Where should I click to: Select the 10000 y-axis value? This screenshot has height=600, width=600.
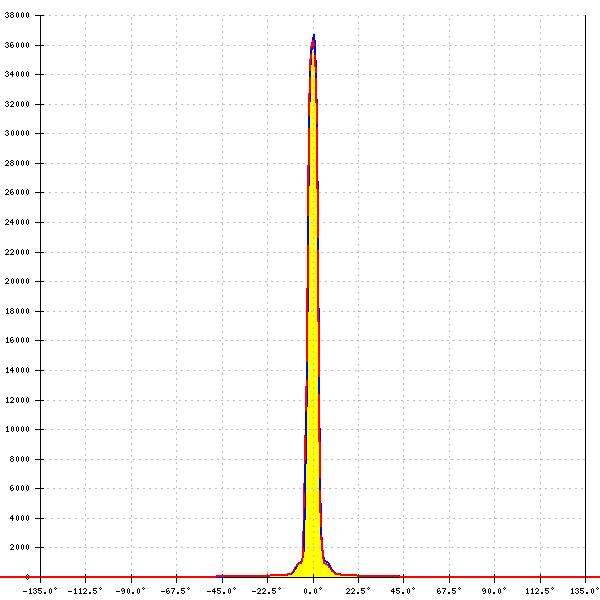[x=17, y=429]
